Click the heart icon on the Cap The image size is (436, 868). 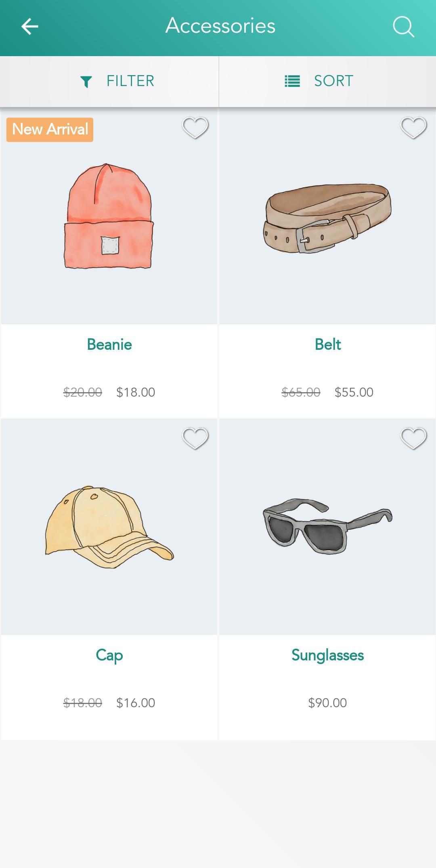tap(195, 439)
